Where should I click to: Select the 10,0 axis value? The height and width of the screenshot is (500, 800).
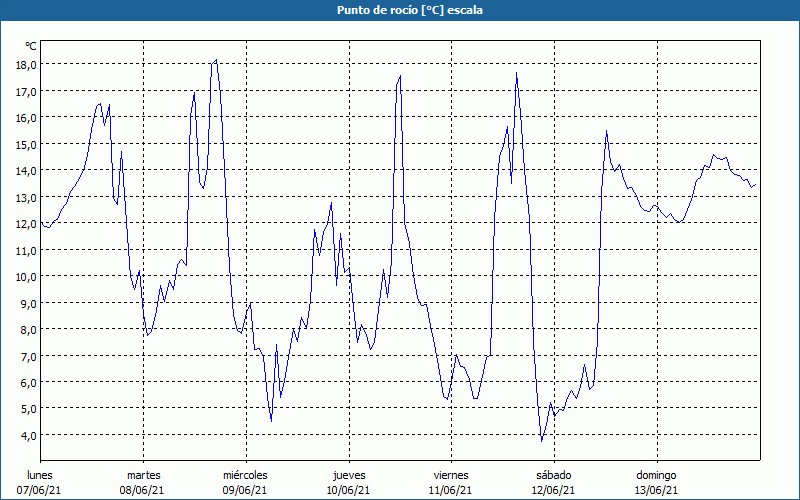point(27,277)
